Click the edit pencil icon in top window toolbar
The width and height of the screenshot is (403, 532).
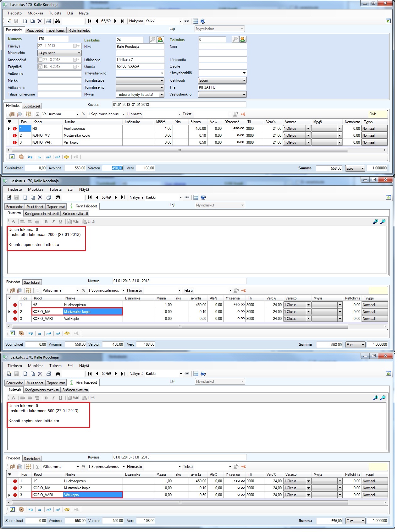9,21
